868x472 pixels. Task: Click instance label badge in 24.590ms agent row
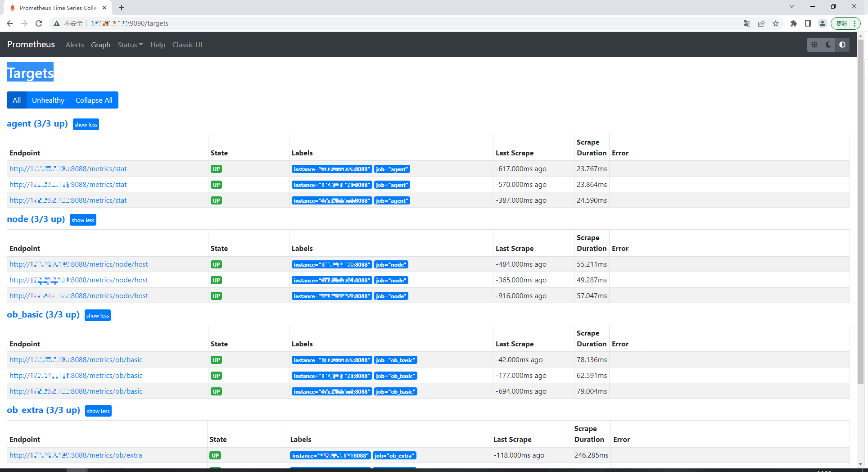tap(332, 201)
